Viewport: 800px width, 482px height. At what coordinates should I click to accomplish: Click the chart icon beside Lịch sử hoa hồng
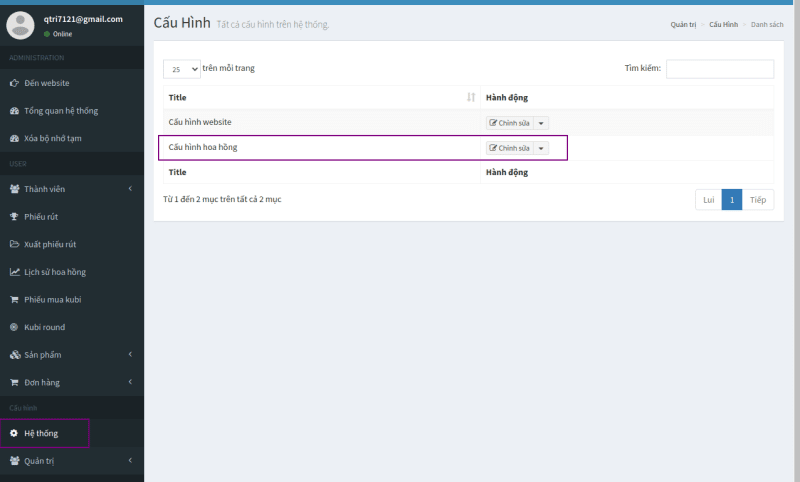pyautogui.click(x=14, y=272)
